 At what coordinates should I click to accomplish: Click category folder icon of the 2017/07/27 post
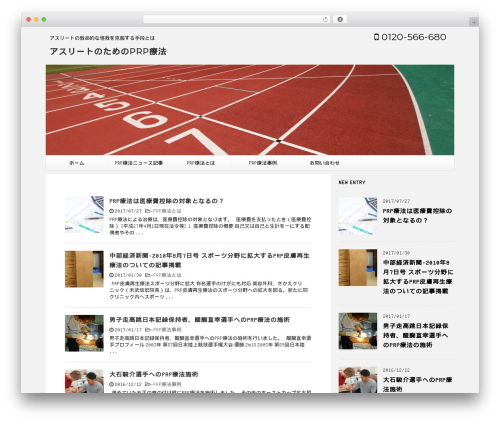(147, 211)
